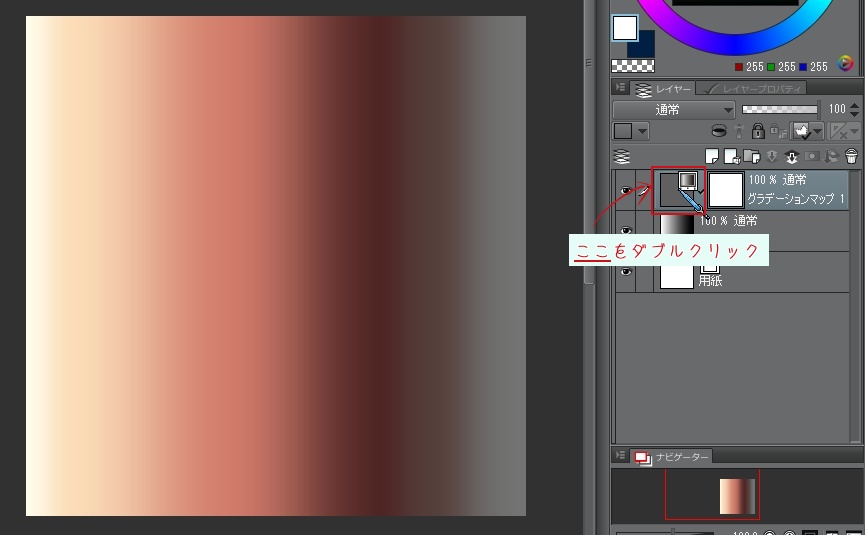The height and width of the screenshot is (535, 865).
Task: Choose the transparent checkered color swatch
Action: click(x=633, y=66)
